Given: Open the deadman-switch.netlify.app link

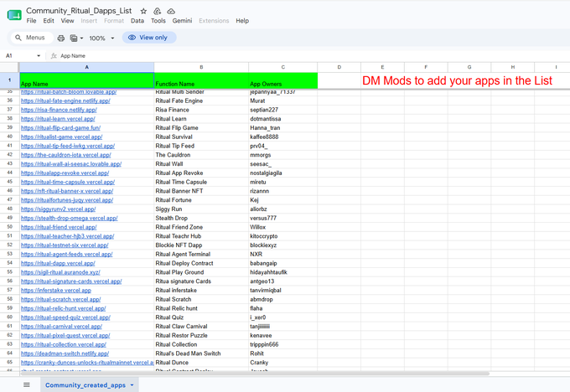Looking at the screenshot, I should coord(65,353).
